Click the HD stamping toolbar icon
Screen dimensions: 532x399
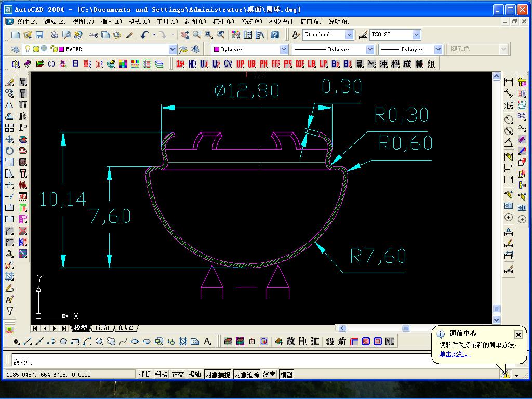[192, 64]
